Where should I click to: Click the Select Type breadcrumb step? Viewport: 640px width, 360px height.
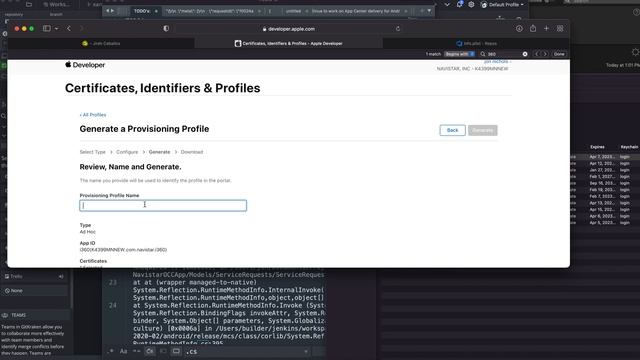93,152
